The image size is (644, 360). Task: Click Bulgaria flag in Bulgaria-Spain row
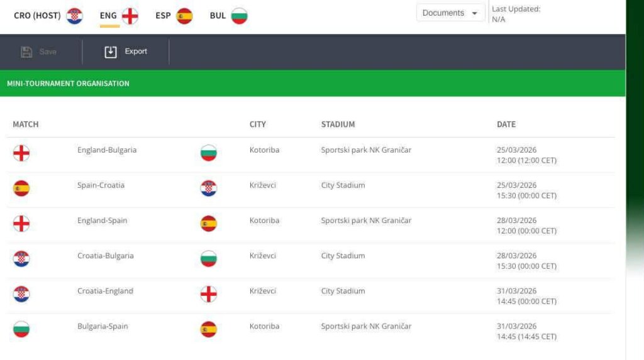[21, 329]
